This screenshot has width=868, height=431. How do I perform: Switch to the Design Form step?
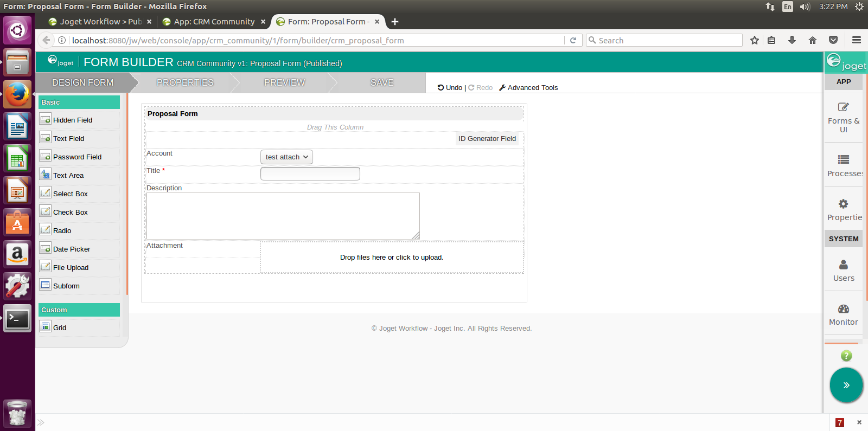pos(83,82)
